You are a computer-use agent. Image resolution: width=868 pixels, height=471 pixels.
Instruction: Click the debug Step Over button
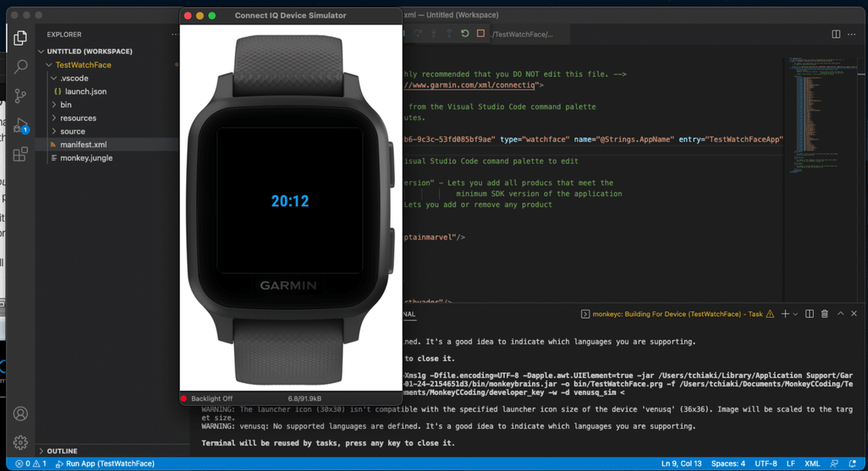(x=417, y=33)
